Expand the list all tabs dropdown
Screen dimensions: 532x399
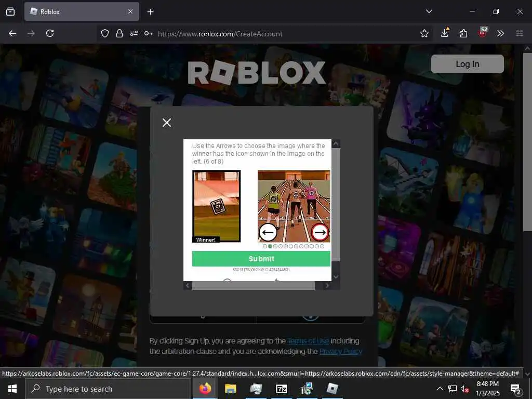tap(429, 11)
